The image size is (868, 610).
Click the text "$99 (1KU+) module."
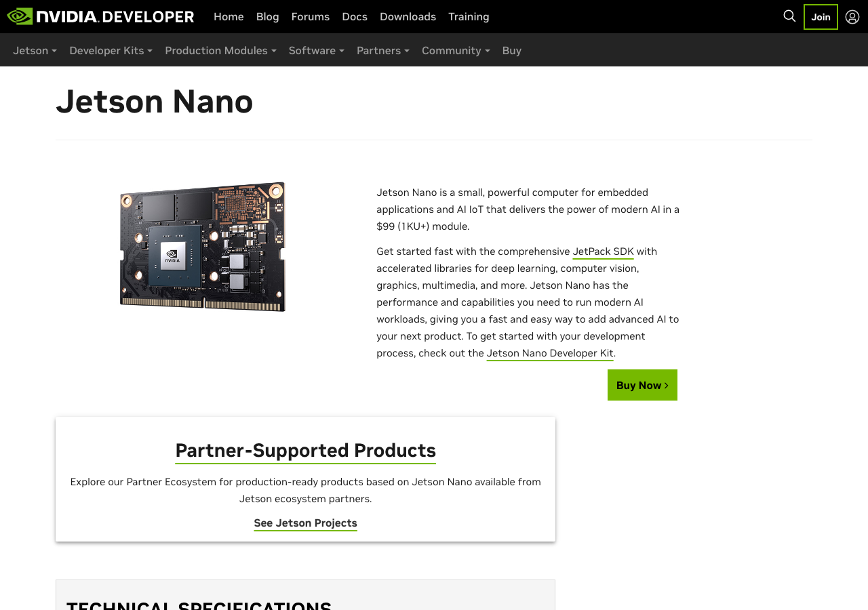(x=423, y=226)
